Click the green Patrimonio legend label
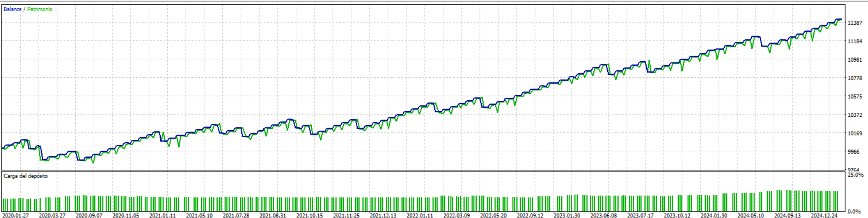Viewport: 868px width, 218px height. click(39, 9)
